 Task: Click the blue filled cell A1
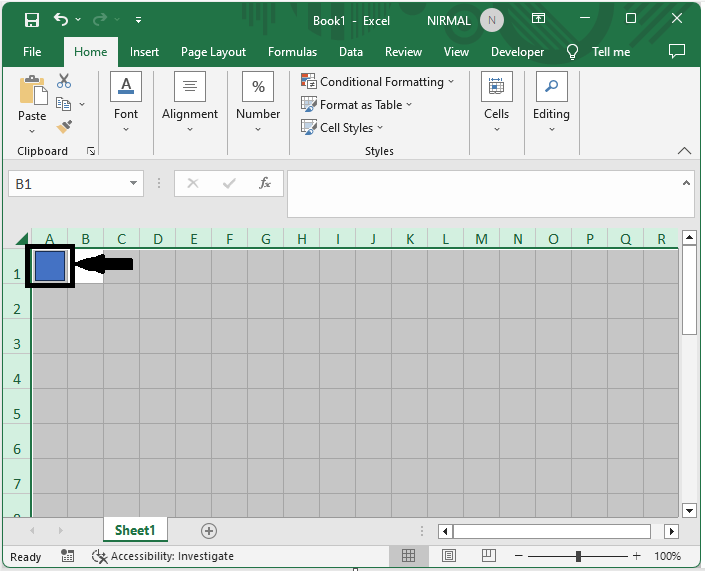pos(50,266)
